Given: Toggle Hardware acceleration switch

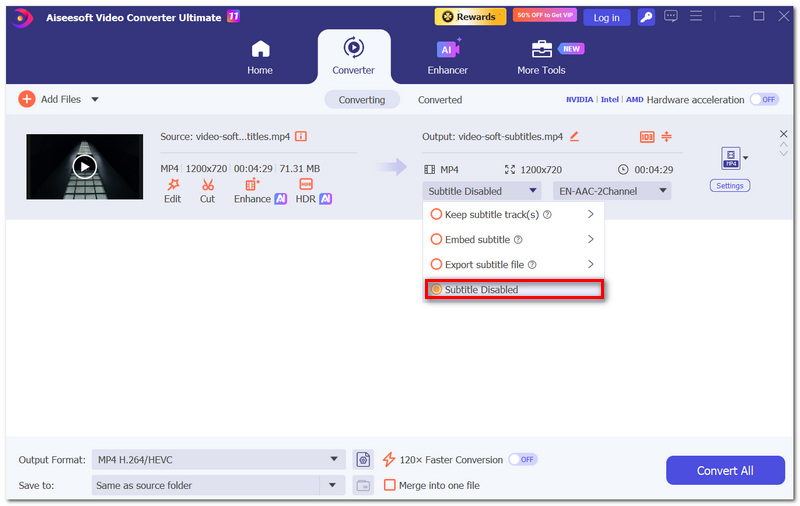Looking at the screenshot, I should pos(764,99).
